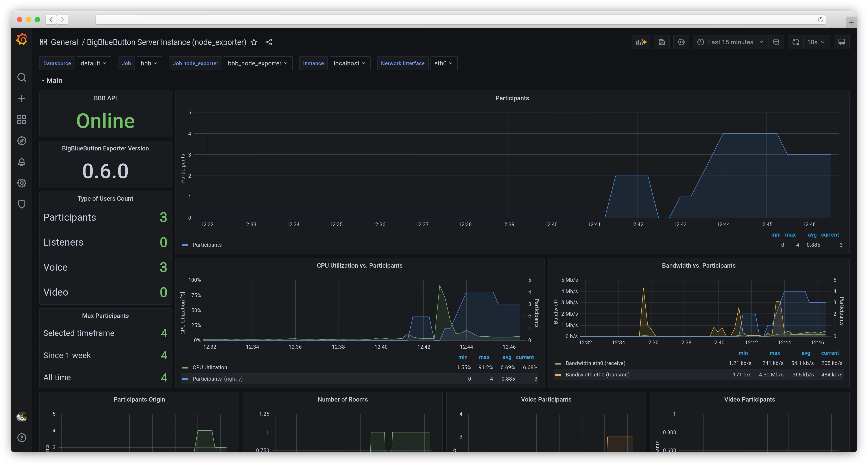Share the dashboard using the share icon
This screenshot has width=868, height=463.
pos(269,42)
